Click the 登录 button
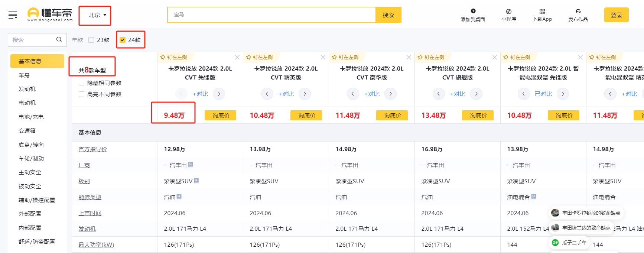The height and width of the screenshot is (253, 644). click(617, 15)
